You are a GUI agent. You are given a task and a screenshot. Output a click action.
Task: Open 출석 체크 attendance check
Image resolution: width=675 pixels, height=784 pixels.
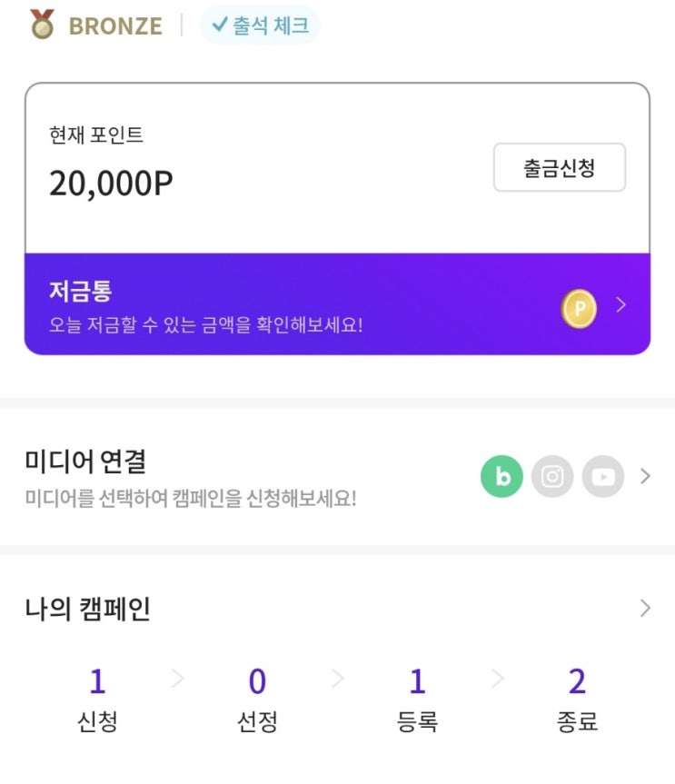pos(260,25)
